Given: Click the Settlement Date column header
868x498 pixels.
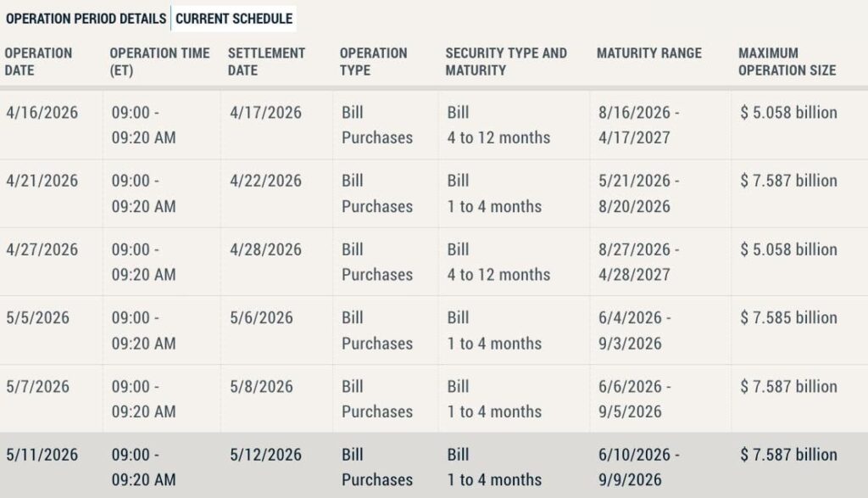Looking at the screenshot, I should point(266,61).
